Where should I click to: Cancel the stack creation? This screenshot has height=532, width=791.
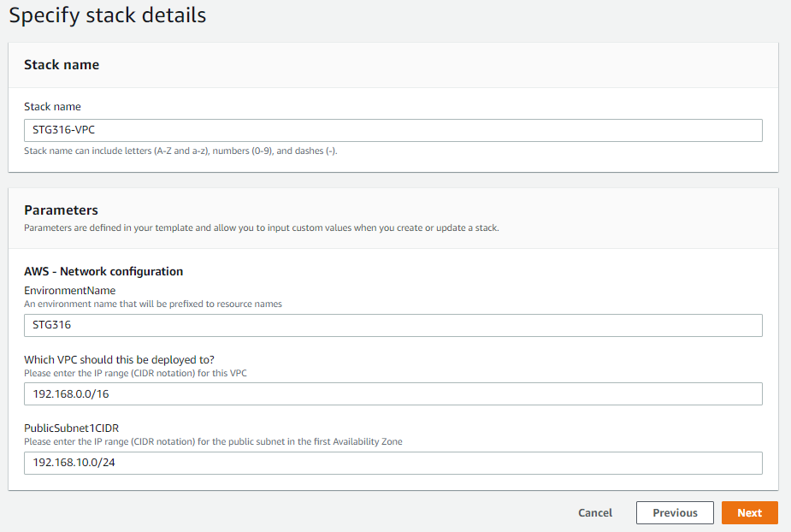click(595, 513)
